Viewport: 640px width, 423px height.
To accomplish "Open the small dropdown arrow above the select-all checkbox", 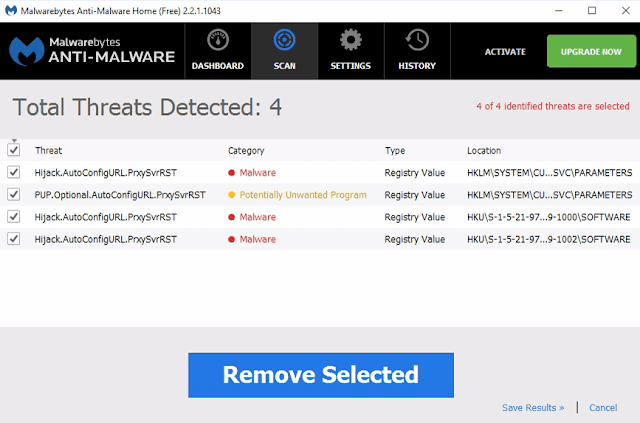I will click(x=14, y=140).
